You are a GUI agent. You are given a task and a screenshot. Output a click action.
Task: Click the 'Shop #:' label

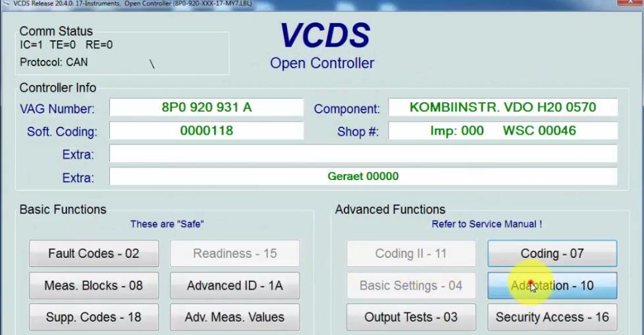tap(358, 132)
